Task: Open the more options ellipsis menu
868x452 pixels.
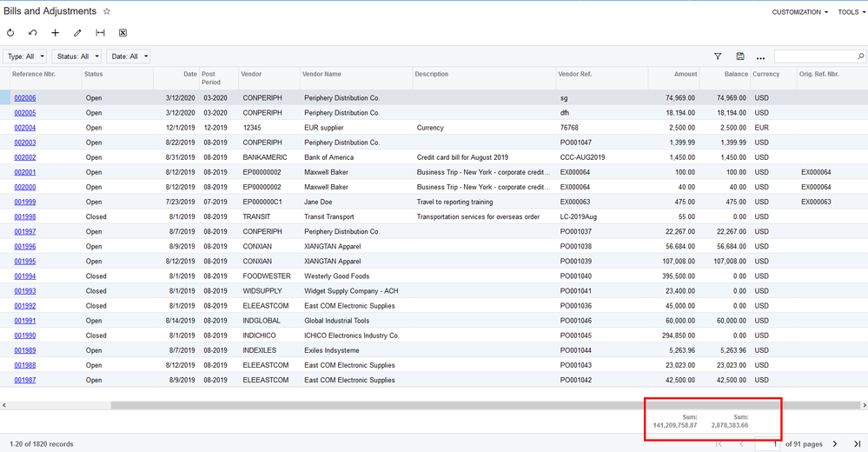Action: point(760,57)
